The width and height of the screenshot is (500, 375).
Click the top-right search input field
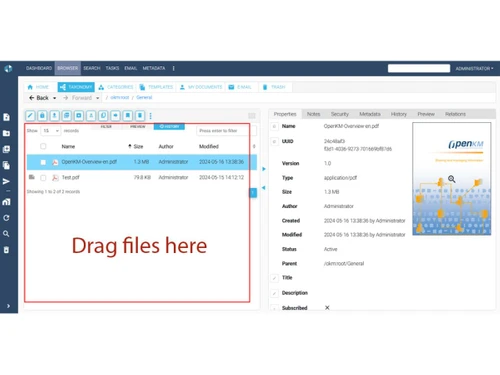coord(419,68)
